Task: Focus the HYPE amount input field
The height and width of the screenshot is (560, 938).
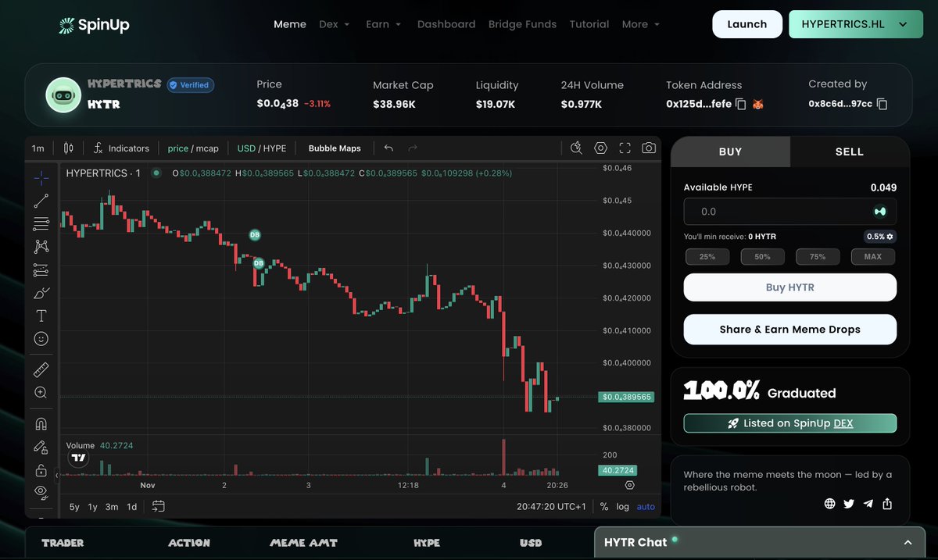Action: 790,212
